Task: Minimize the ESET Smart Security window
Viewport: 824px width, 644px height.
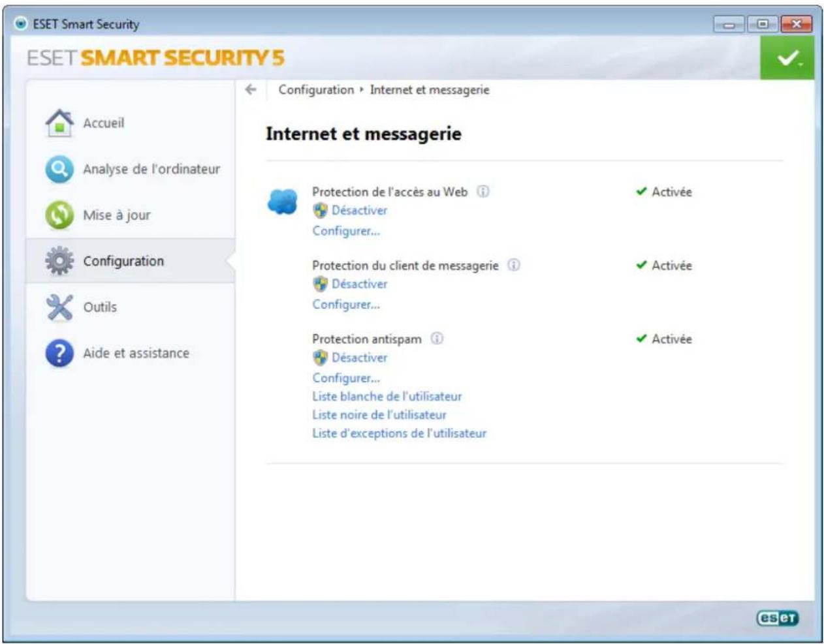Action: tap(729, 24)
